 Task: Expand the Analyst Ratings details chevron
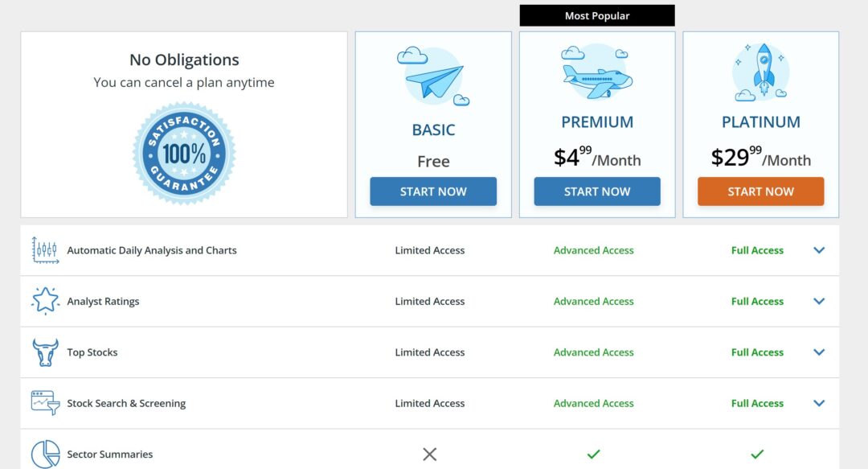point(819,301)
